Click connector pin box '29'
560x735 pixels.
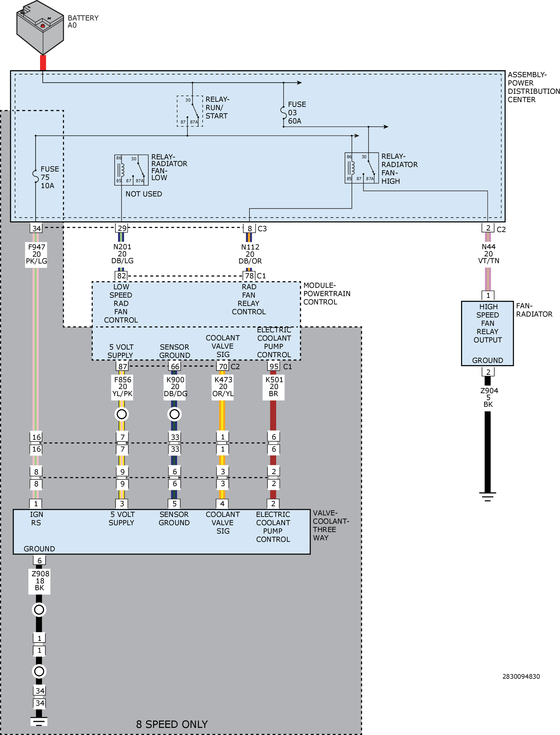(x=122, y=228)
